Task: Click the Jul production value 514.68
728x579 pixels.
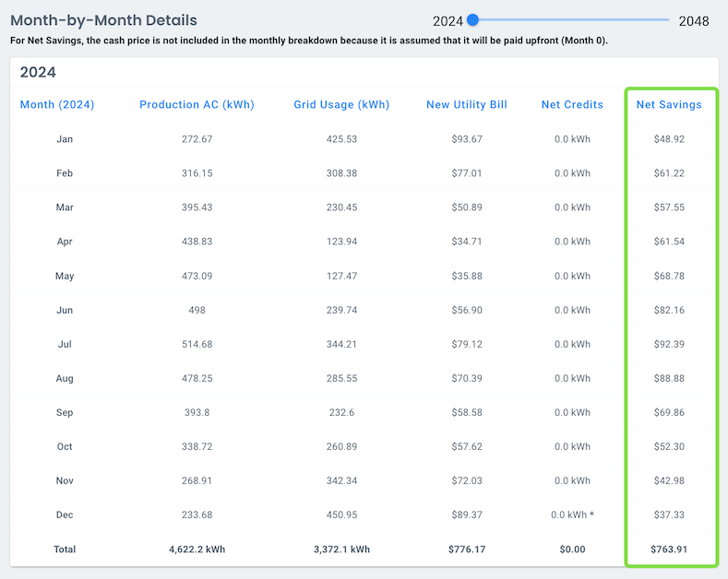Action: [197, 344]
